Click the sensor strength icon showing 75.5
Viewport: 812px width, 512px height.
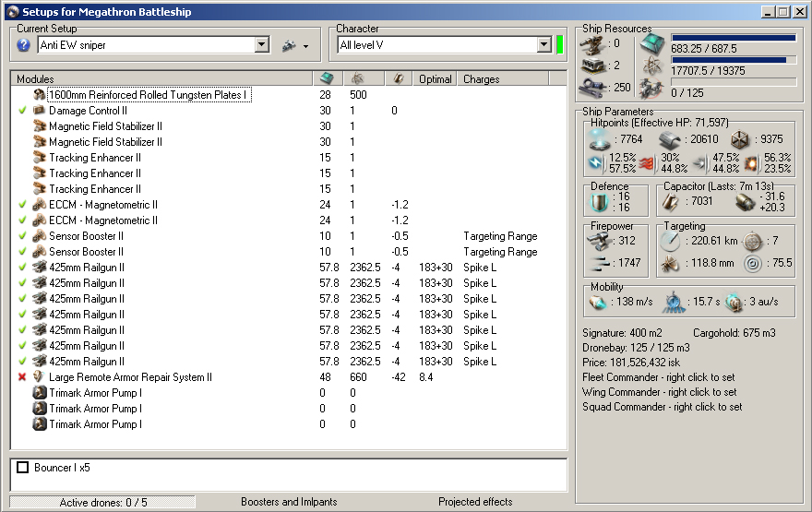pyautogui.click(x=752, y=264)
